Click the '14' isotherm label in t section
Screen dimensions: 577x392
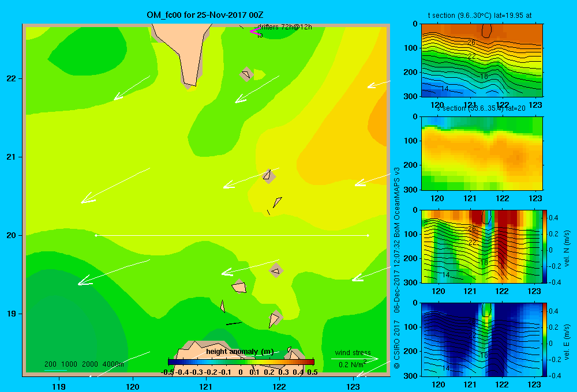(445, 89)
